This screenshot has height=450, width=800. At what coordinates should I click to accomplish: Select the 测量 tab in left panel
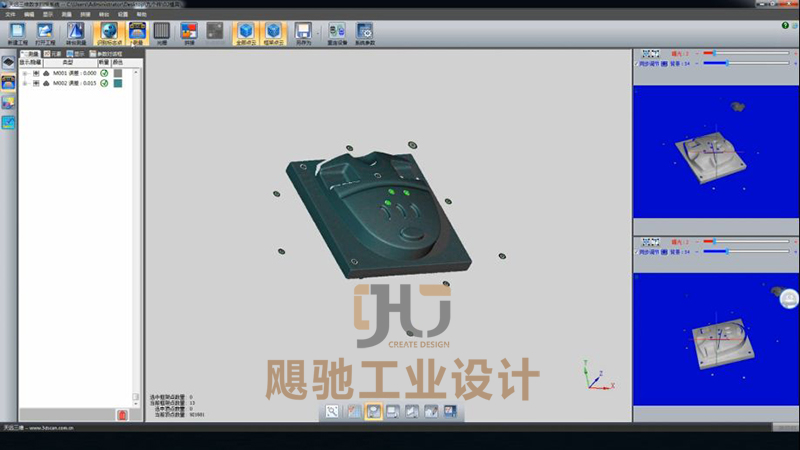pyautogui.click(x=30, y=54)
